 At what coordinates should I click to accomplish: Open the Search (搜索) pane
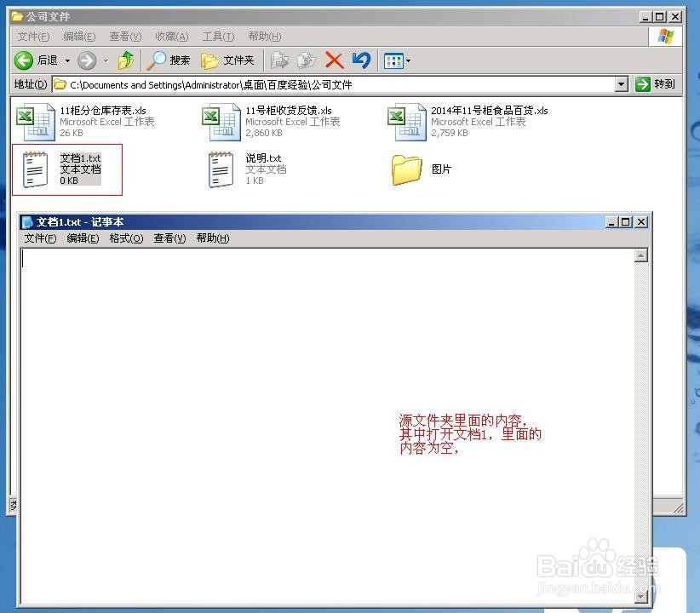point(169,60)
